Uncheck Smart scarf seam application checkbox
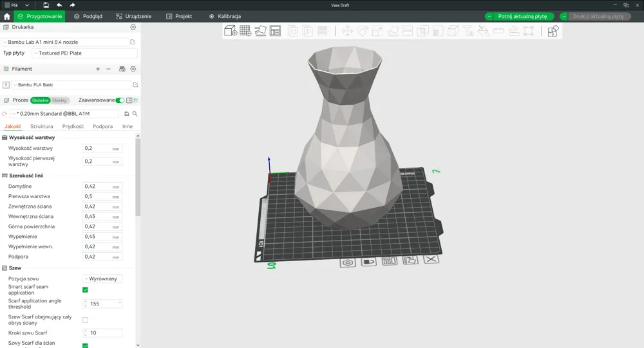Viewport: 644px width, 348px height. pyautogui.click(x=86, y=289)
